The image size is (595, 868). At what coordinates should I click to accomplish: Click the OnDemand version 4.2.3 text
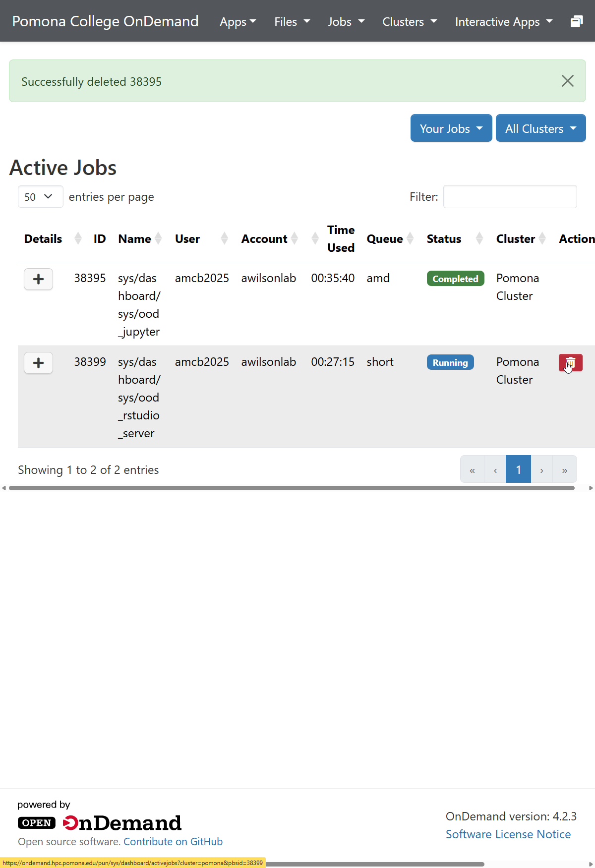[511, 816]
